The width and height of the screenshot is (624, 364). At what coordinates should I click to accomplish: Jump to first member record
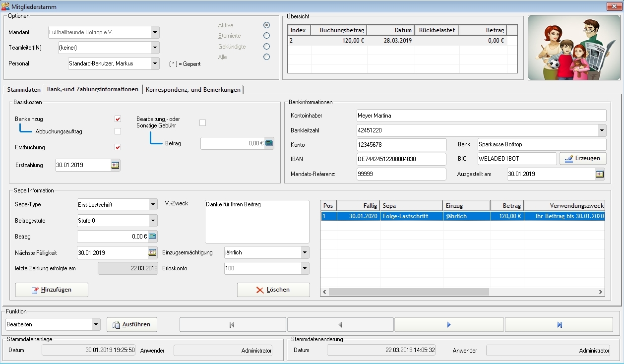tap(232, 325)
